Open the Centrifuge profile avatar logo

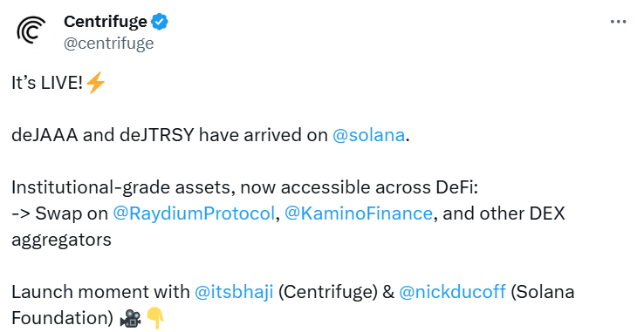pyautogui.click(x=31, y=30)
